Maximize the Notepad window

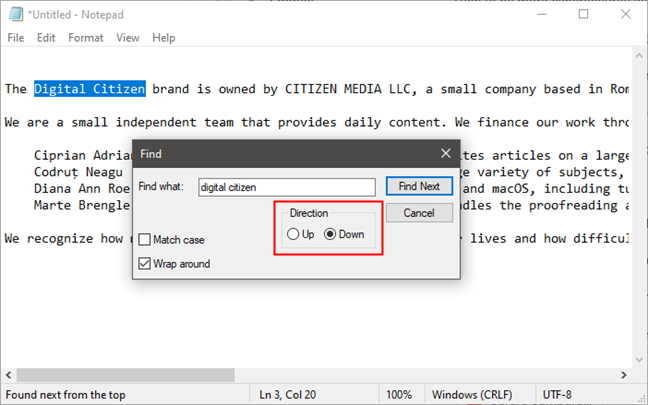coord(584,14)
